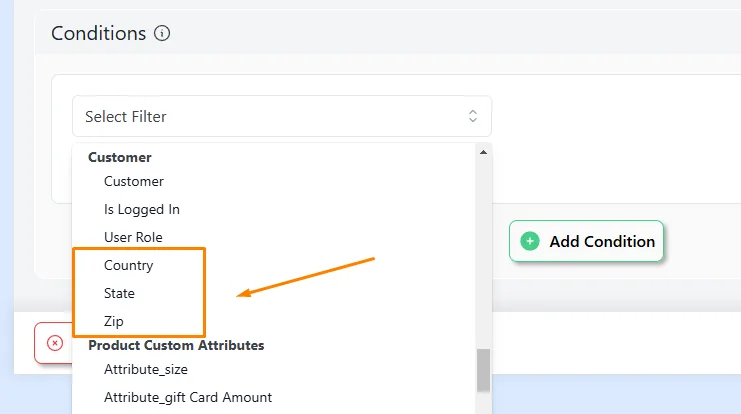The image size is (741, 414).
Task: Click the Select Filter placeholder text
Action: 126,116
